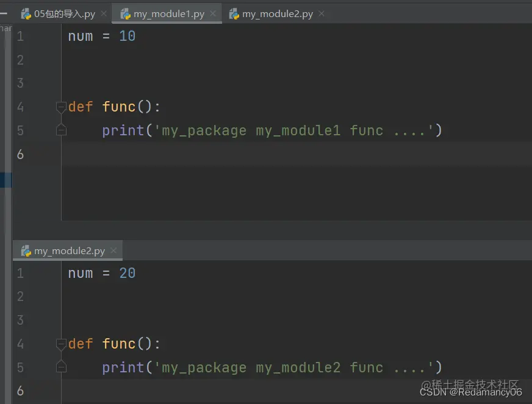This screenshot has width=532, height=404.
Task: Close my_module2.py tab in bottom pane
Action: click(x=113, y=250)
